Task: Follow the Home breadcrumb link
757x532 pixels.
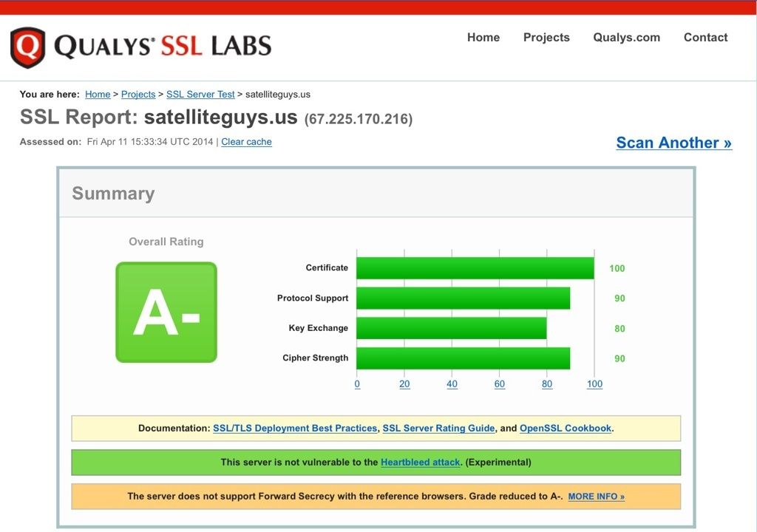Action: (98, 94)
